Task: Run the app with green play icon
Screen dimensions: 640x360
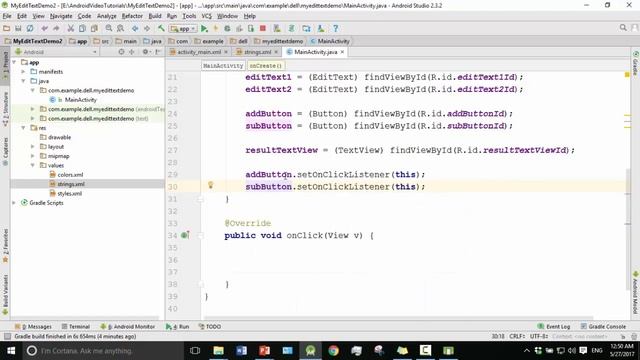Action: pos(204,29)
